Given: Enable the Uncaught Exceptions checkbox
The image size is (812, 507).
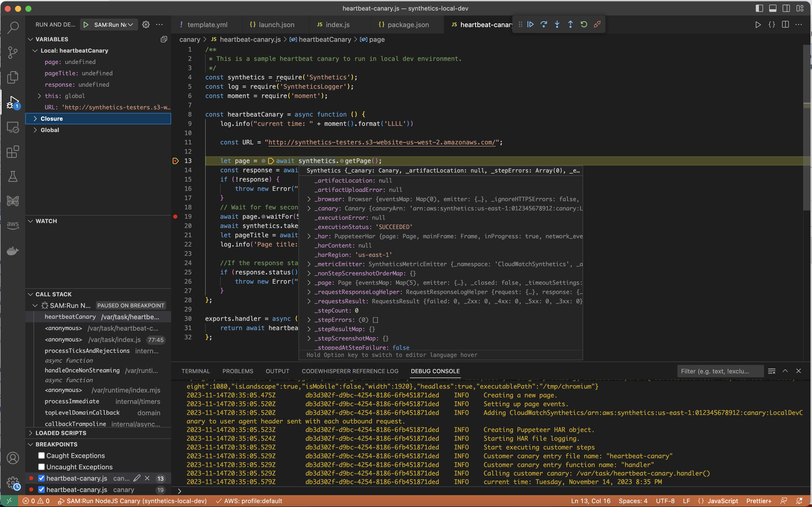Looking at the screenshot, I should point(42,467).
